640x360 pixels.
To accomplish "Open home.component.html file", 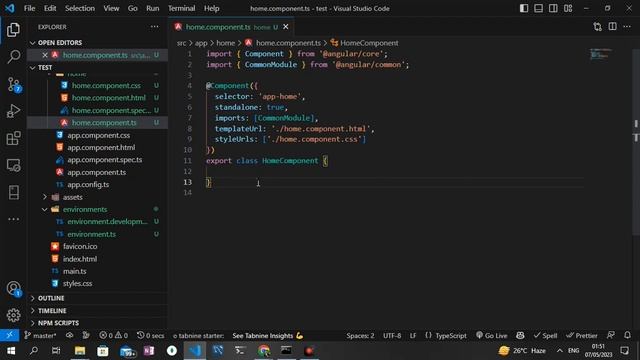I will (x=108, y=98).
